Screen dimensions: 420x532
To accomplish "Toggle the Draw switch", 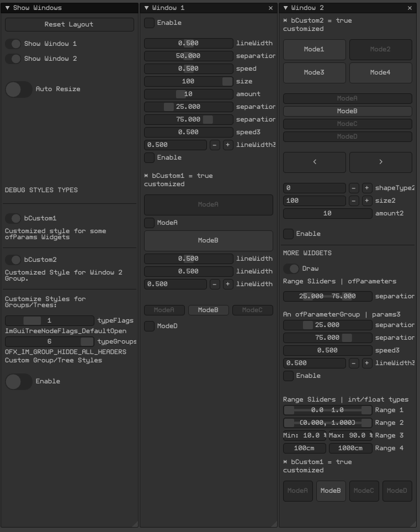I will click(x=291, y=268).
